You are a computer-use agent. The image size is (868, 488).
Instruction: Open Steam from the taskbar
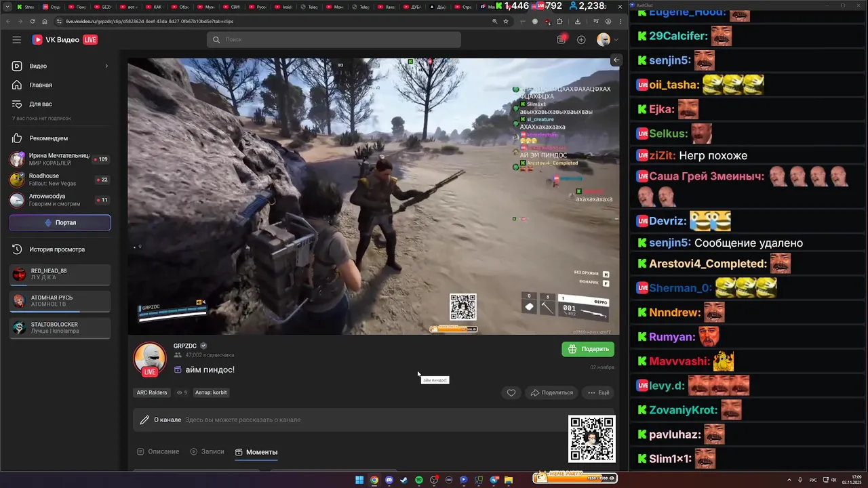tap(404, 480)
